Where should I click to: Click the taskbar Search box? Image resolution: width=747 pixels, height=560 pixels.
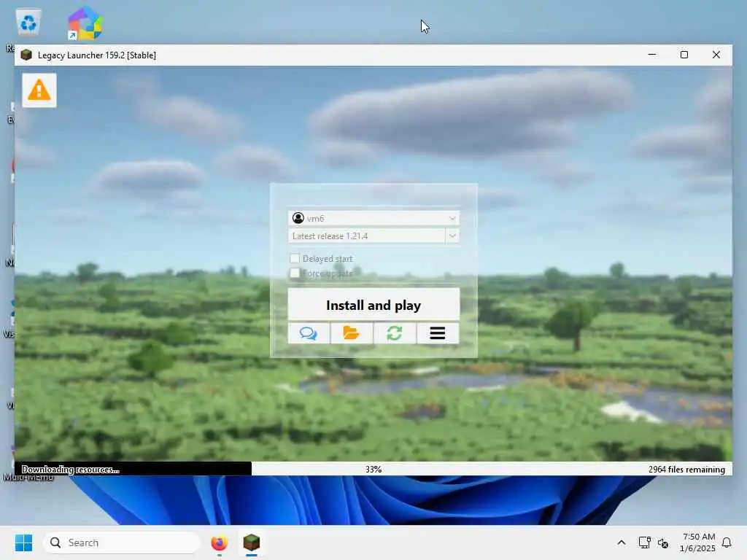122,542
